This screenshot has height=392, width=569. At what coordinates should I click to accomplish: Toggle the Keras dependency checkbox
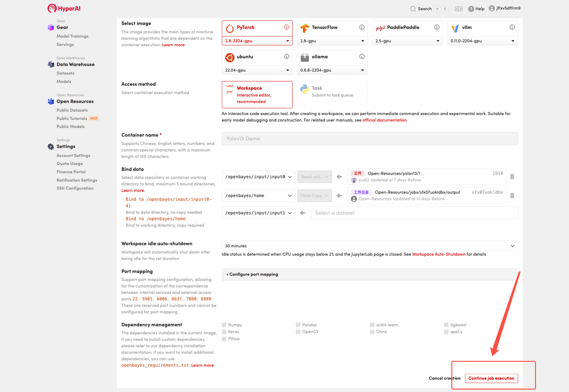click(224, 332)
